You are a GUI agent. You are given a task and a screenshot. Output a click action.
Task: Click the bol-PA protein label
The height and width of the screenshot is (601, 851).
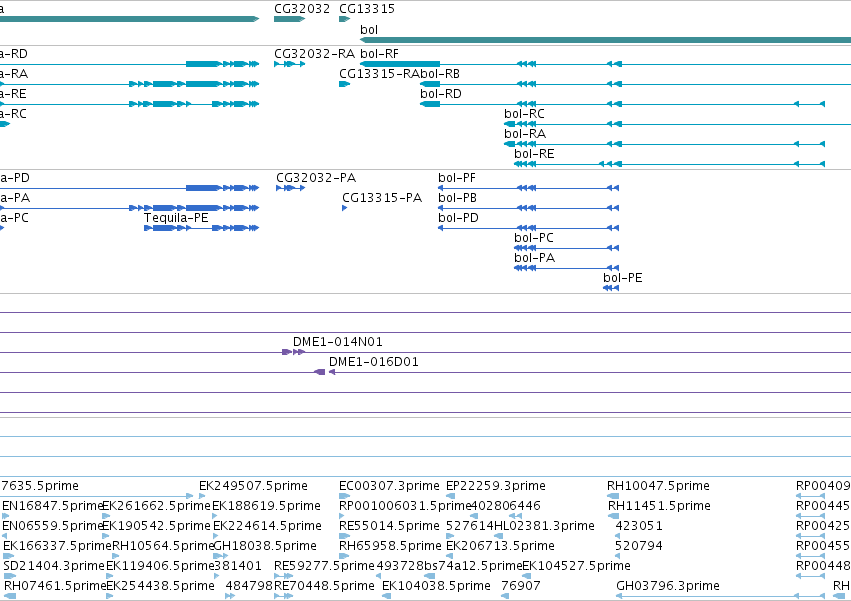(535, 258)
